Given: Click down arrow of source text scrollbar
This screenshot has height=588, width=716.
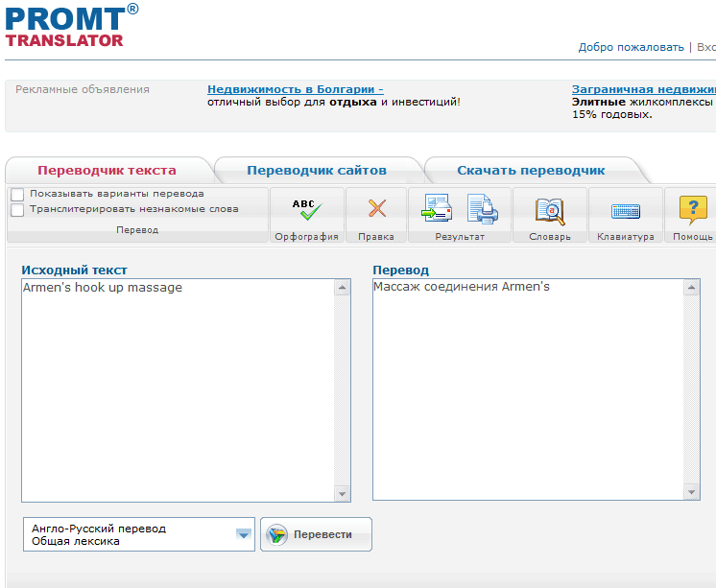Looking at the screenshot, I should [342, 493].
